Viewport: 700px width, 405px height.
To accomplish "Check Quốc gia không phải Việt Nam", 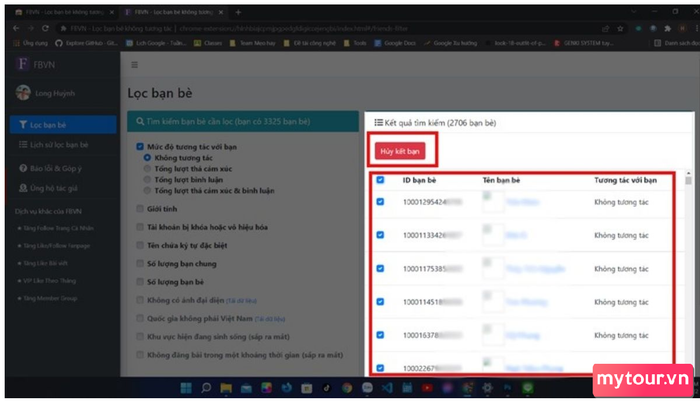I will (x=140, y=318).
